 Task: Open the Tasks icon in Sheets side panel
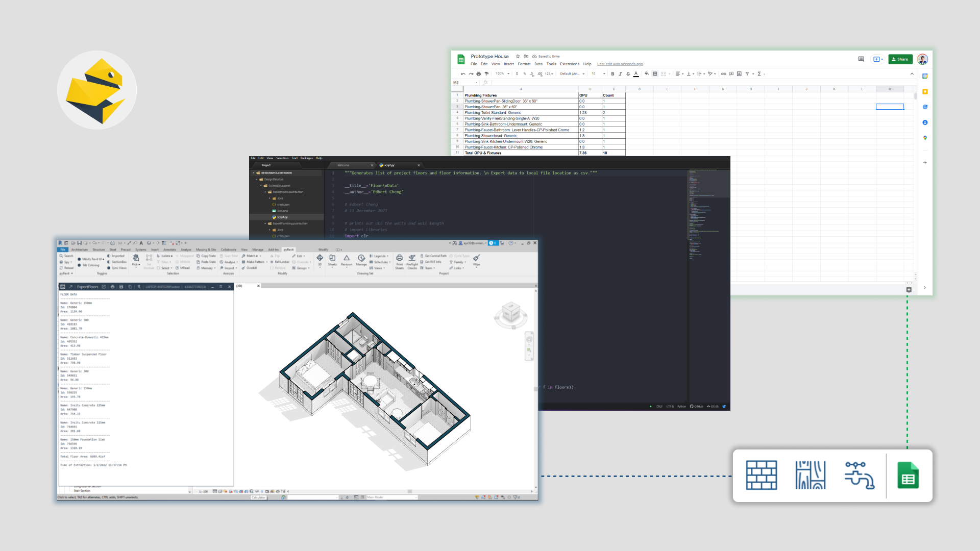[x=925, y=107]
